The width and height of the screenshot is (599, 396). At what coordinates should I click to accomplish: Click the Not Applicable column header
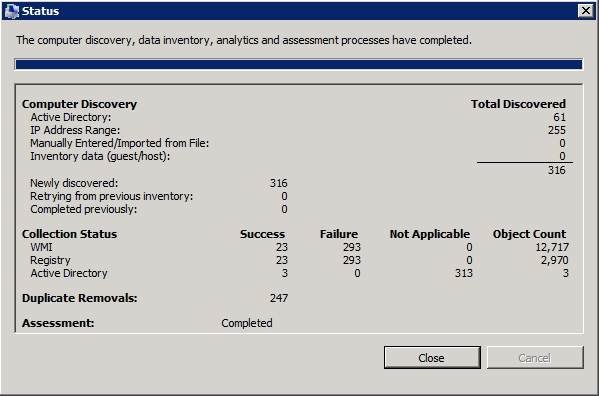(430, 234)
